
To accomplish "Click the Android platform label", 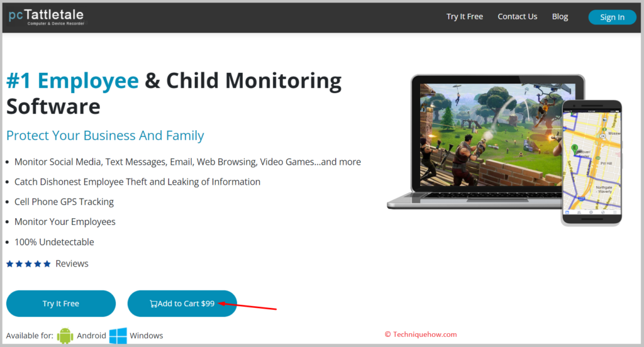I will pos(91,336).
